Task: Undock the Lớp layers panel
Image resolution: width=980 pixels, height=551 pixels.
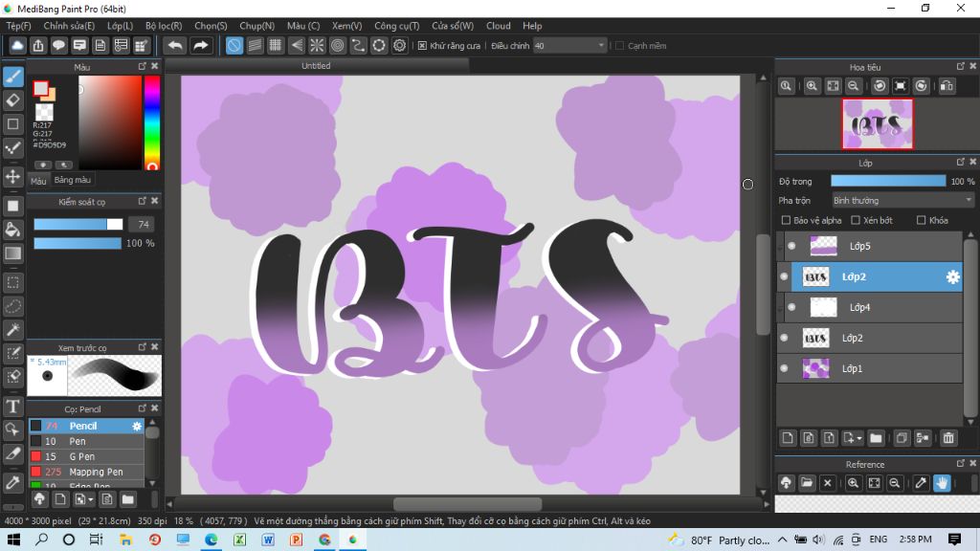Action: tap(961, 162)
